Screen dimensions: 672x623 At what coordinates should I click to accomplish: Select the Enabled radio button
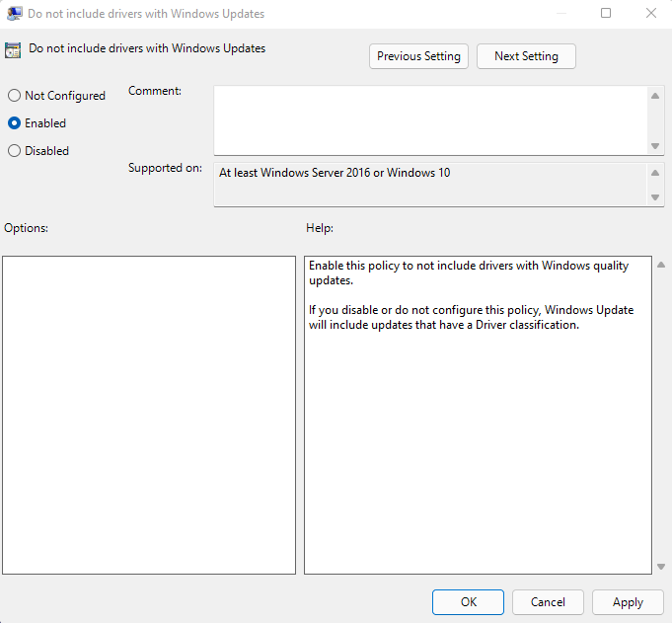14,123
